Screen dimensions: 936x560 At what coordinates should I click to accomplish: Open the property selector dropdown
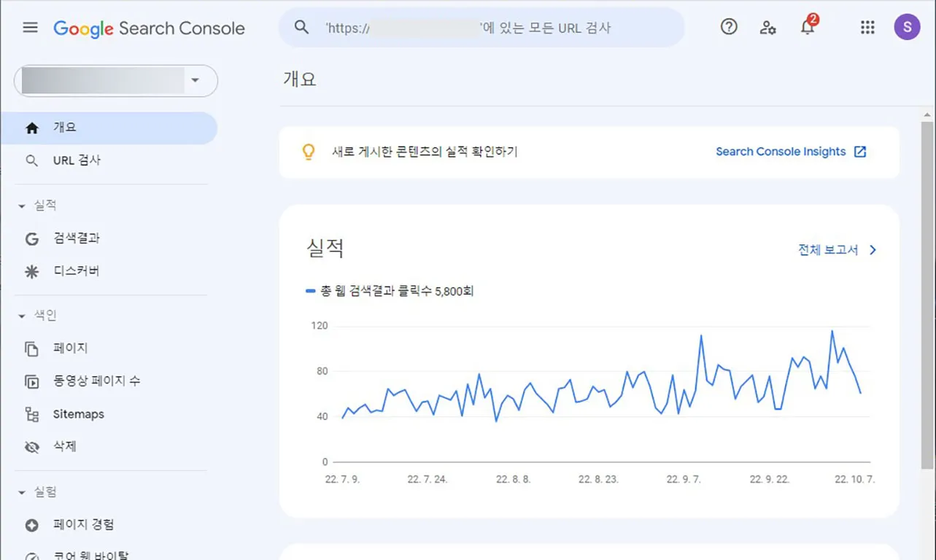tap(116, 81)
